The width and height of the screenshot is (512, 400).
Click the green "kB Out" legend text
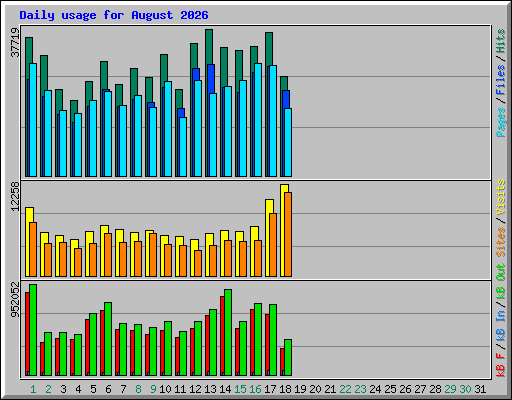[501, 281]
